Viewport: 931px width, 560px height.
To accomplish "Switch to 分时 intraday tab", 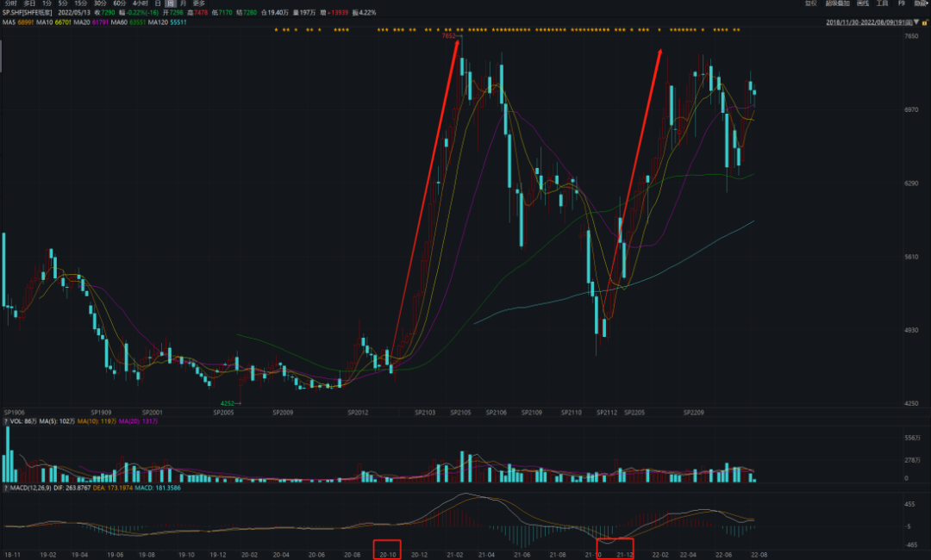I will [10, 3].
